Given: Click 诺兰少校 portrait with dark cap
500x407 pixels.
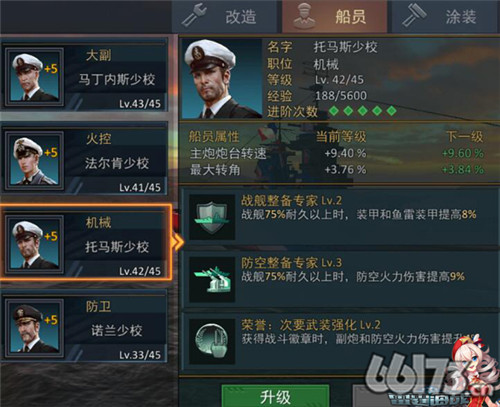Looking at the screenshot, I should pyautogui.click(x=34, y=328).
